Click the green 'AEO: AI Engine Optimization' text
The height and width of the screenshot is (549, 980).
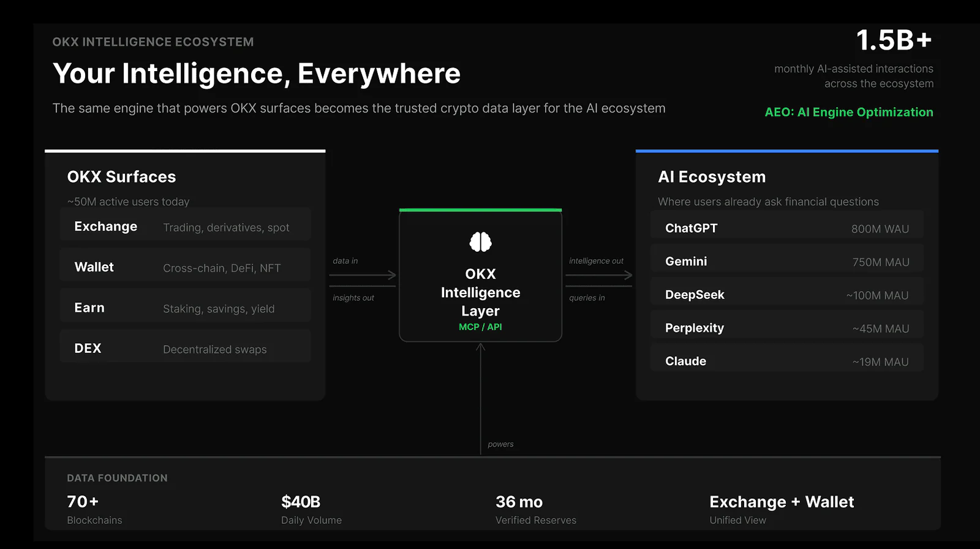(849, 112)
